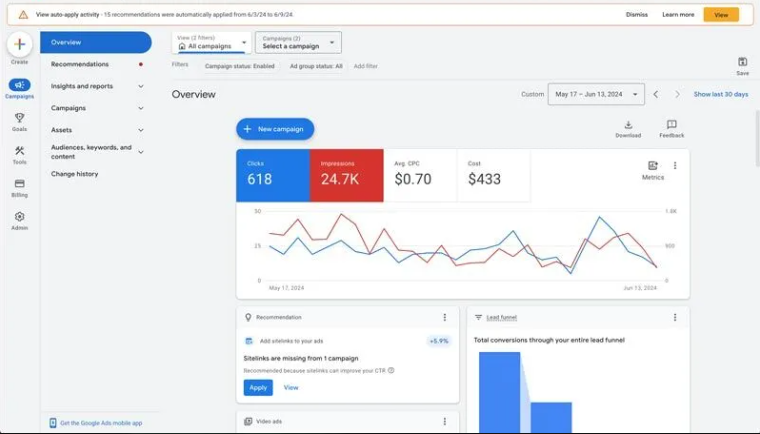The width and height of the screenshot is (760, 434).
Task: Click the Create plus icon
Action: [19, 45]
